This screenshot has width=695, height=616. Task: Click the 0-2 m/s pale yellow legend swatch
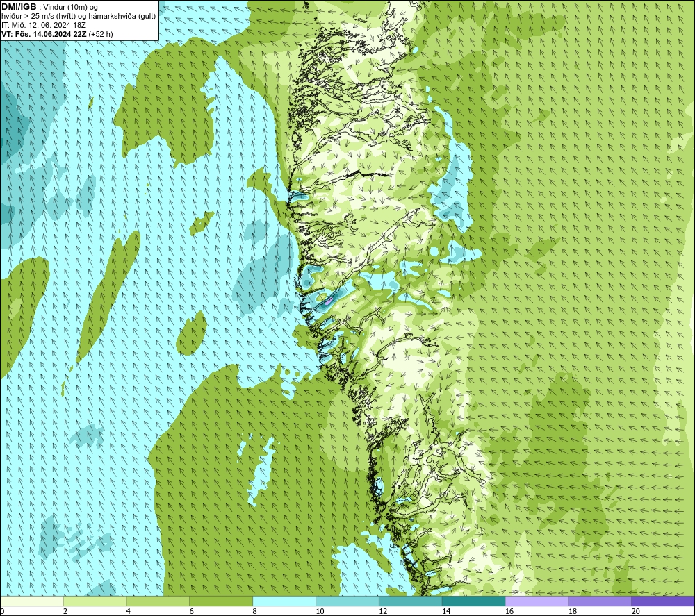[x=31, y=601]
